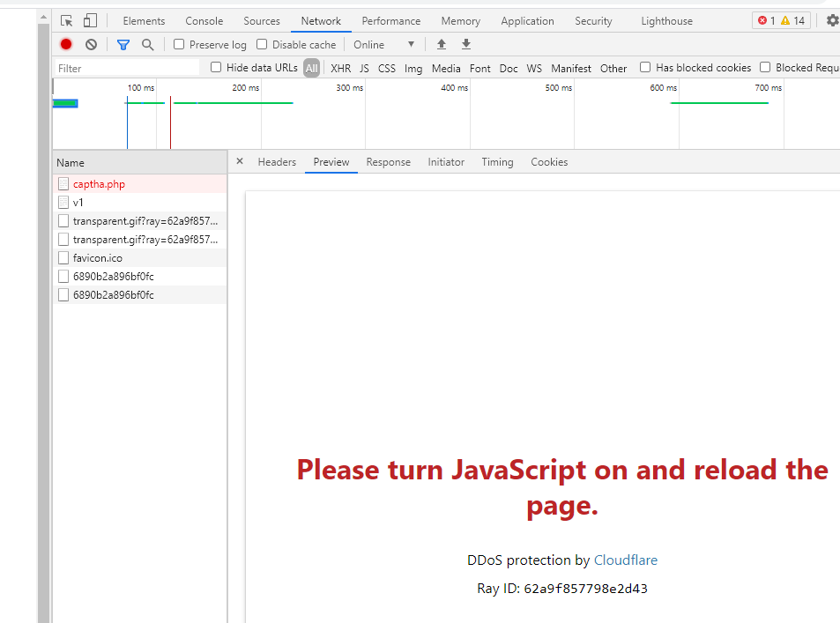Show the request Initiator tab
This screenshot has width=840, height=623.
pyautogui.click(x=446, y=162)
